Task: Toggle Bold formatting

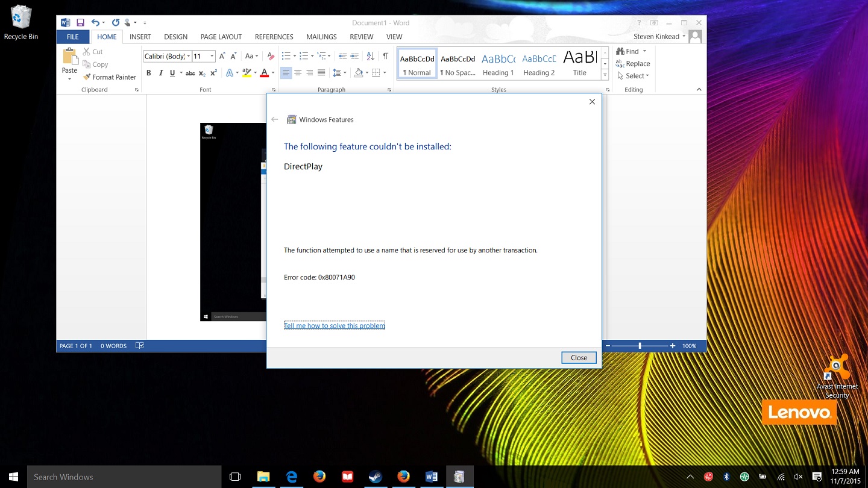Action: coord(149,73)
